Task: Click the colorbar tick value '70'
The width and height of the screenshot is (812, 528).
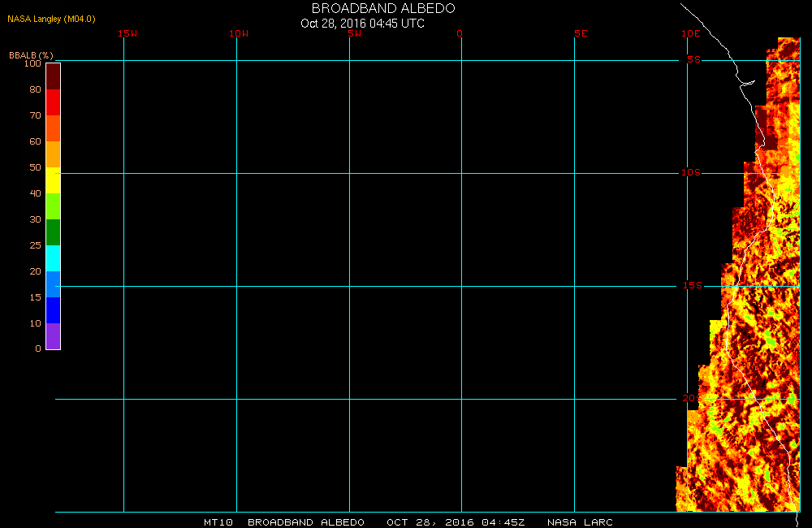Action: [35, 115]
